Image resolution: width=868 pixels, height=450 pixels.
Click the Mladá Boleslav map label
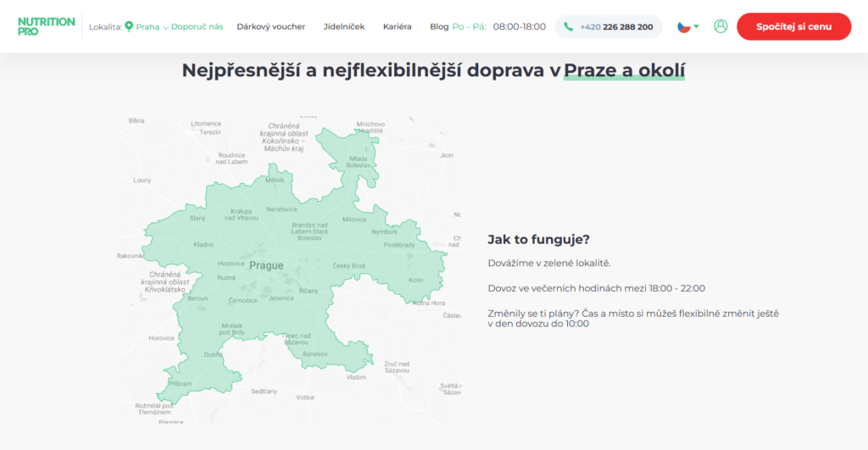pos(359,162)
